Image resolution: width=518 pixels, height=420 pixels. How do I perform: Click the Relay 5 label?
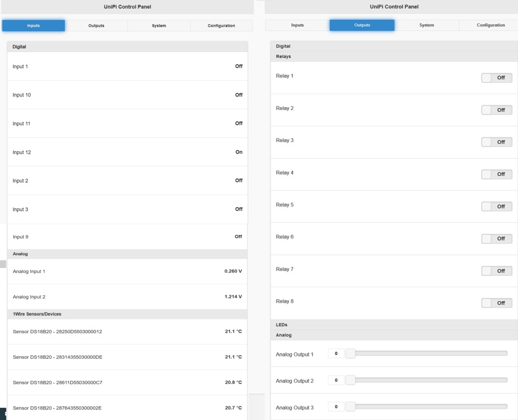coord(284,205)
